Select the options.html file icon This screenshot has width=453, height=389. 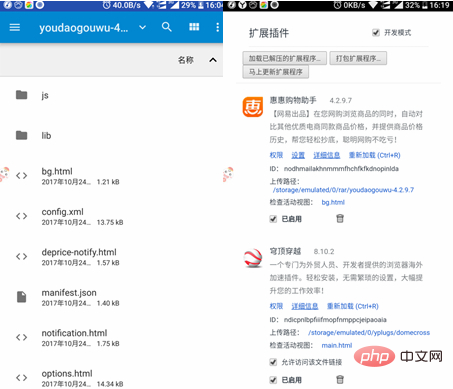click(22, 378)
